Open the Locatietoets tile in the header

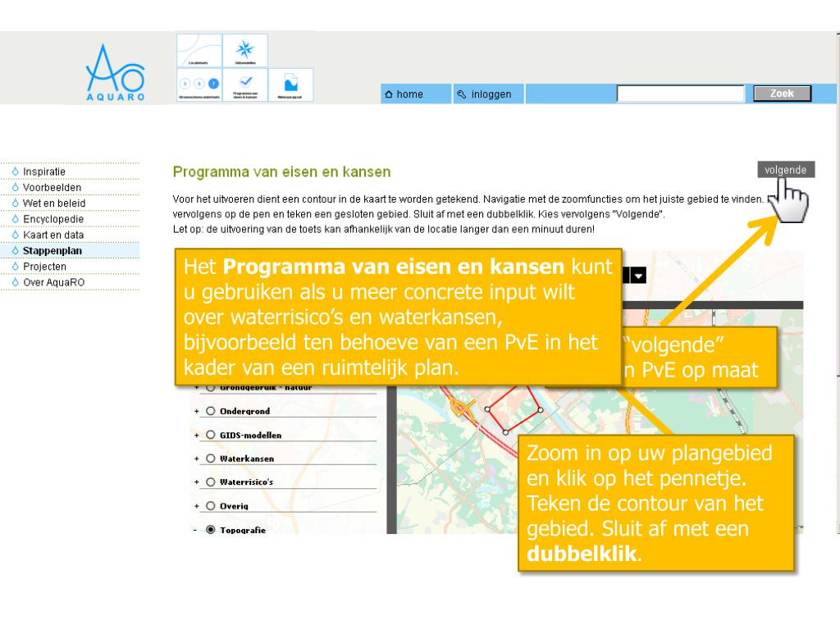[x=199, y=50]
